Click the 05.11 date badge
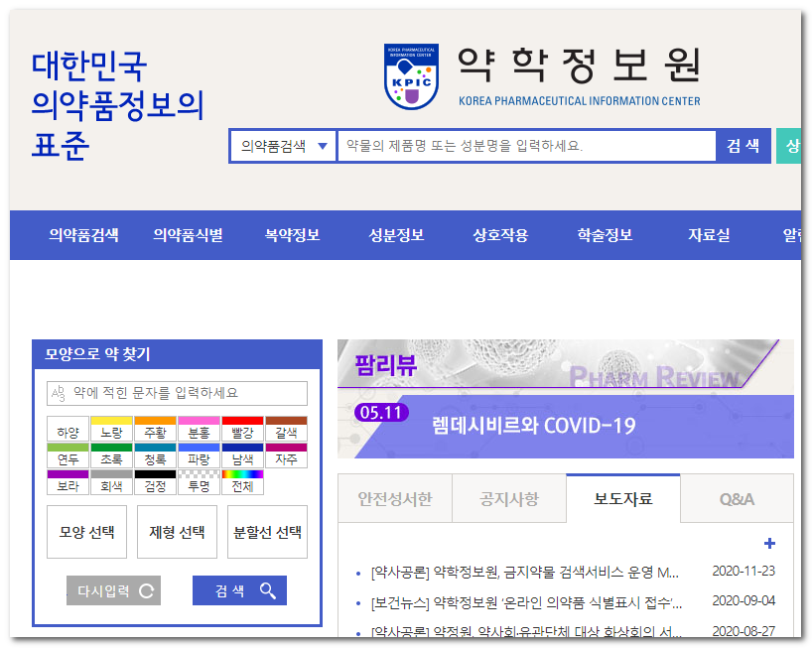Viewport: 812px width, 648px height. [x=381, y=413]
